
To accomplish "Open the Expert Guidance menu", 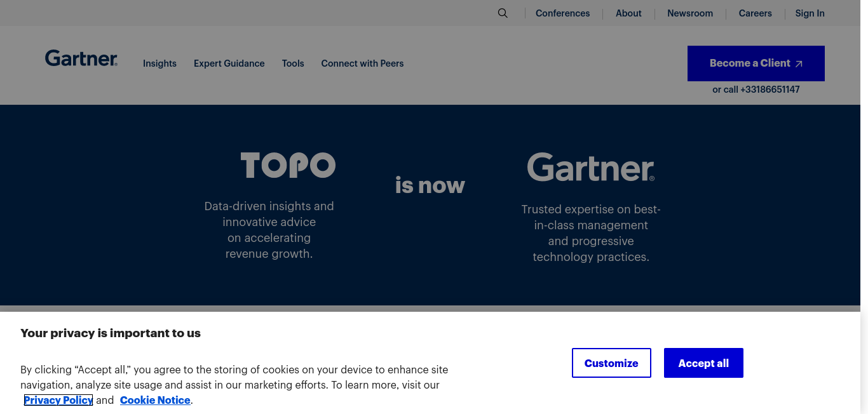I will (x=229, y=63).
